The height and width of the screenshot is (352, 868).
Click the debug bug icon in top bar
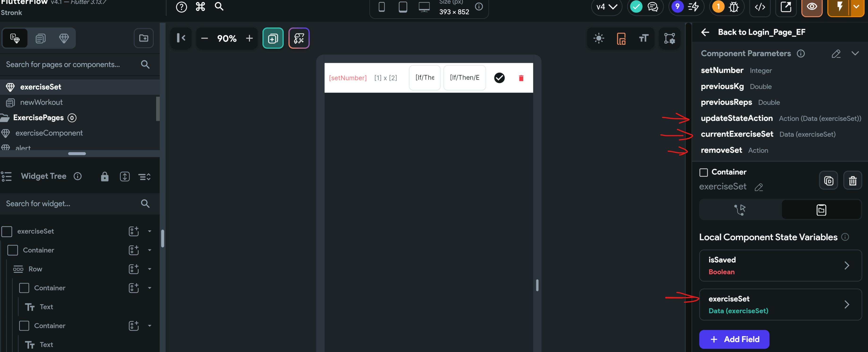coord(734,7)
